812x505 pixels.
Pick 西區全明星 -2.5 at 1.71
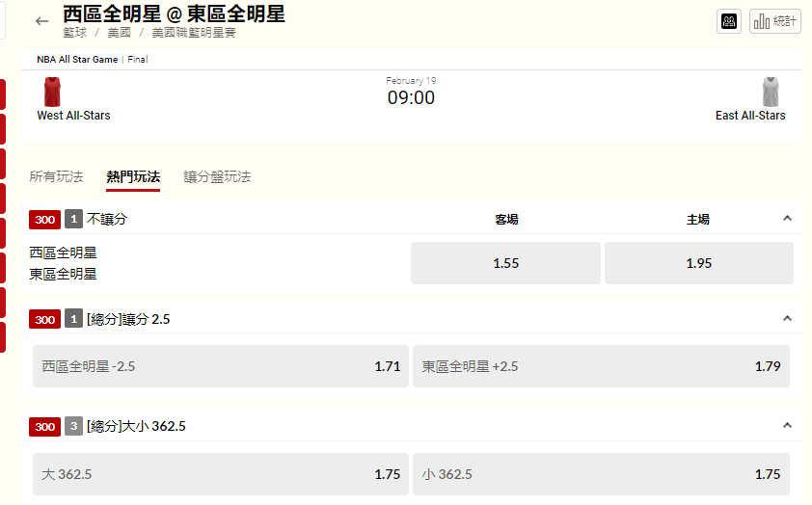tap(221, 366)
